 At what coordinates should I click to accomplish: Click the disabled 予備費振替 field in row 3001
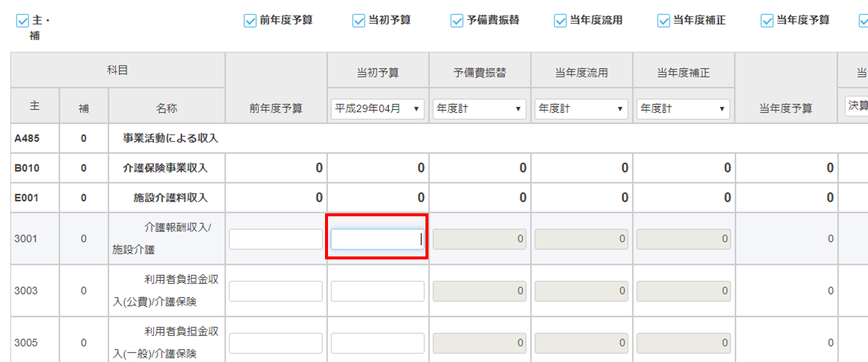[x=480, y=239]
